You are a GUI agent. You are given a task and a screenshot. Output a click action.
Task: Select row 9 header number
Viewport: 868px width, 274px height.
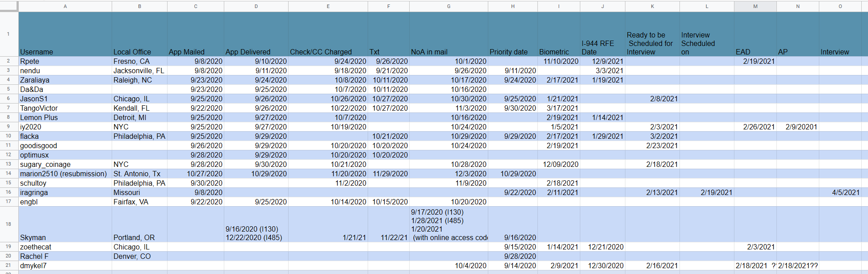(x=8, y=127)
